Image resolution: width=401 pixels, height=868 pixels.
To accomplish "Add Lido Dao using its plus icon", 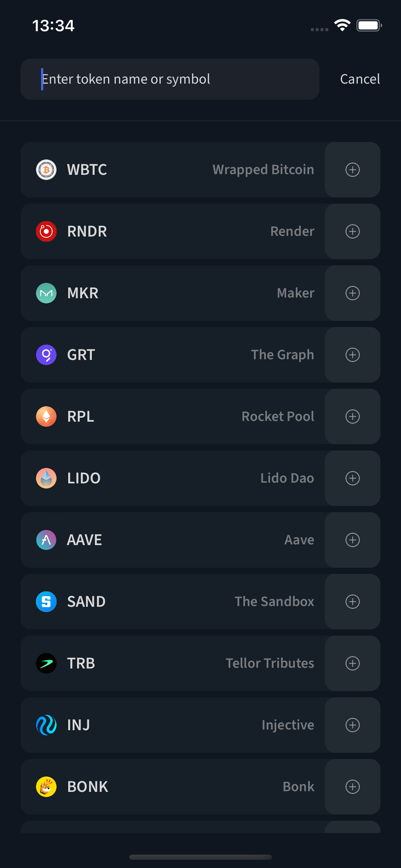I will [352, 478].
